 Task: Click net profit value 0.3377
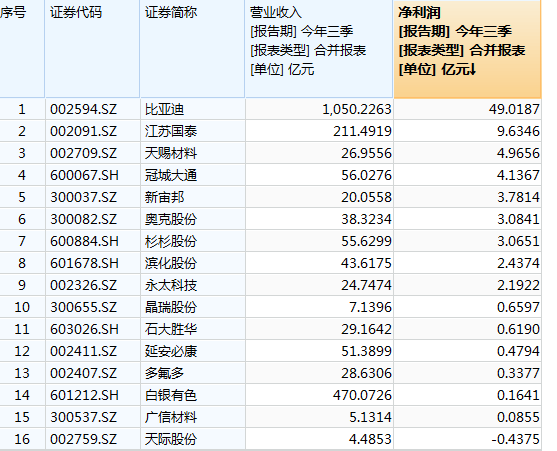coord(518,373)
